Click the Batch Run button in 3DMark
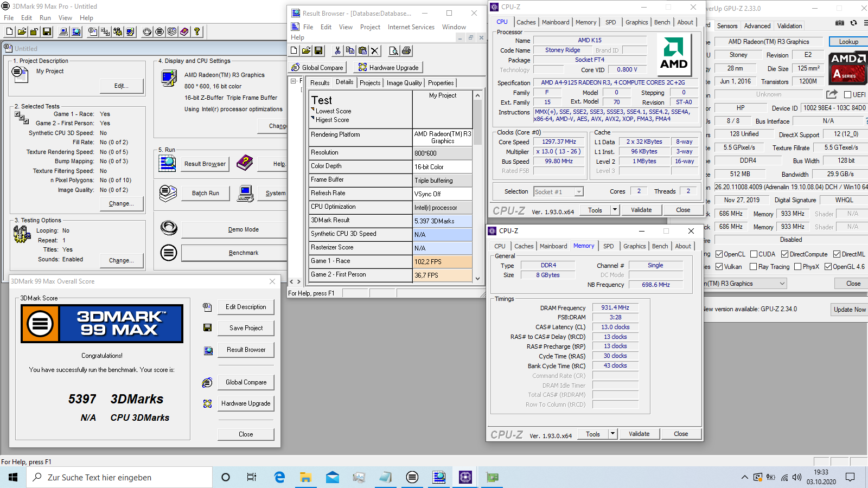Viewport: 868px width, 488px height. tap(206, 193)
